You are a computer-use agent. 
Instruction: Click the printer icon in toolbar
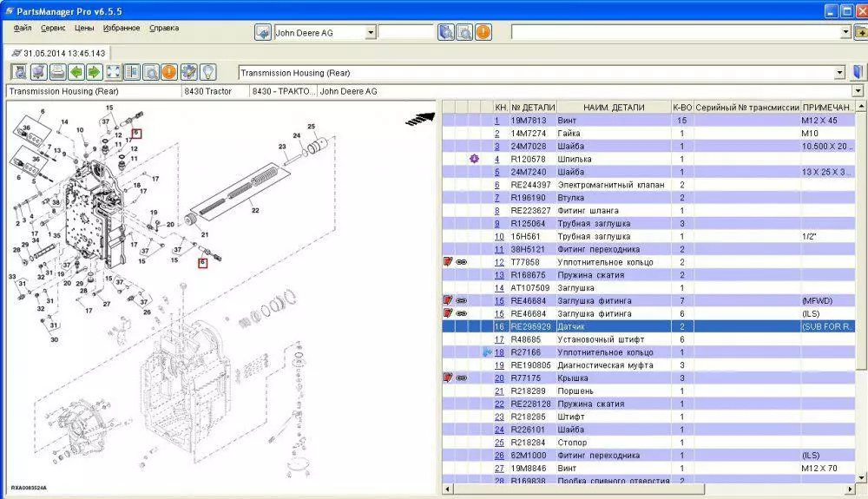56,72
